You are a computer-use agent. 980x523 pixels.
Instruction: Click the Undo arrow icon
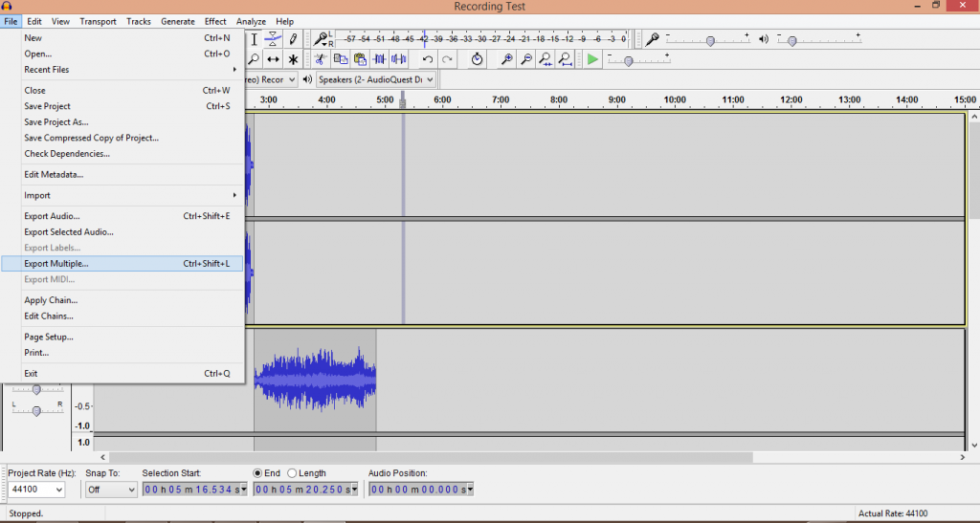tap(428, 59)
